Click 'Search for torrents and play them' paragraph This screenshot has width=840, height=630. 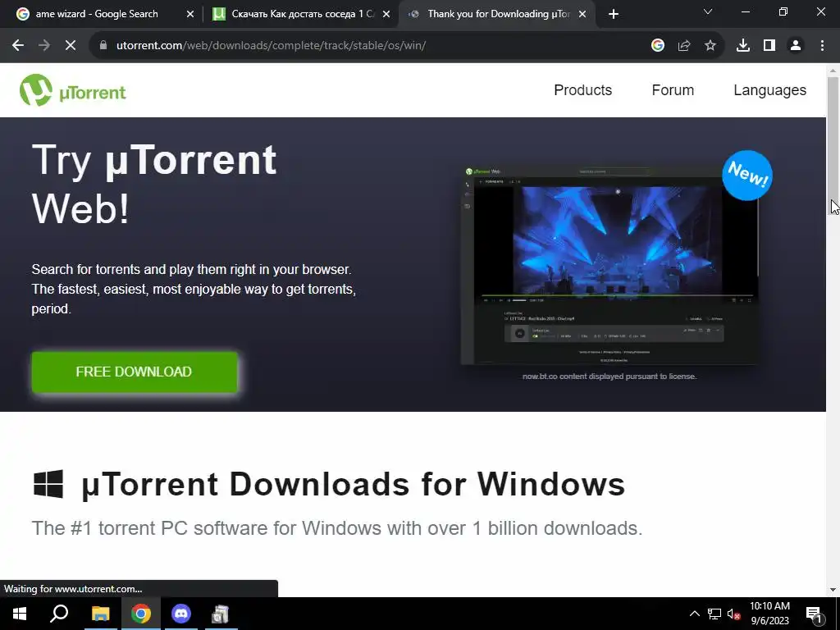point(194,290)
